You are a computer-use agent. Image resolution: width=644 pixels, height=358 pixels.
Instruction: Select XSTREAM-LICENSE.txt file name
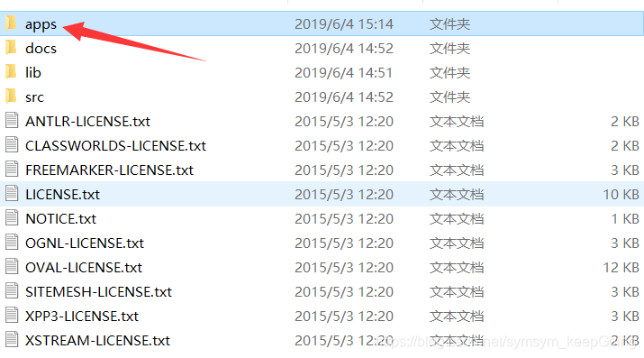pos(97,340)
